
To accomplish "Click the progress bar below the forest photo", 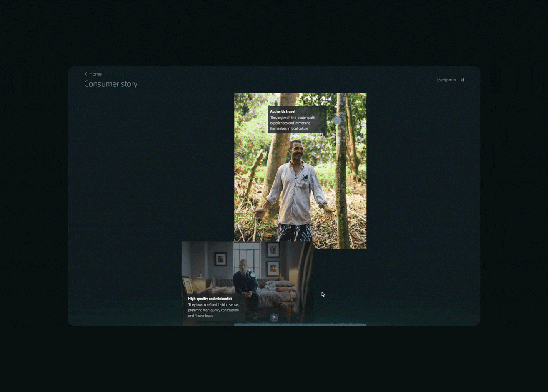I will point(300,324).
